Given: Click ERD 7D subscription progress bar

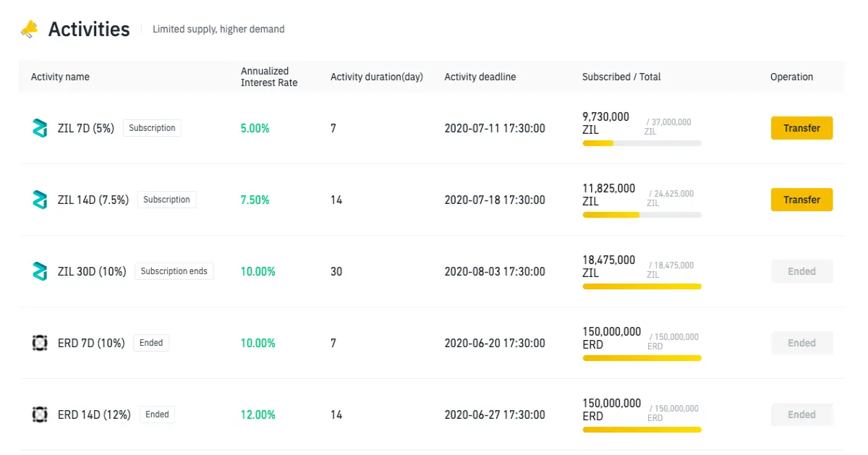Looking at the screenshot, I should pos(642,358).
